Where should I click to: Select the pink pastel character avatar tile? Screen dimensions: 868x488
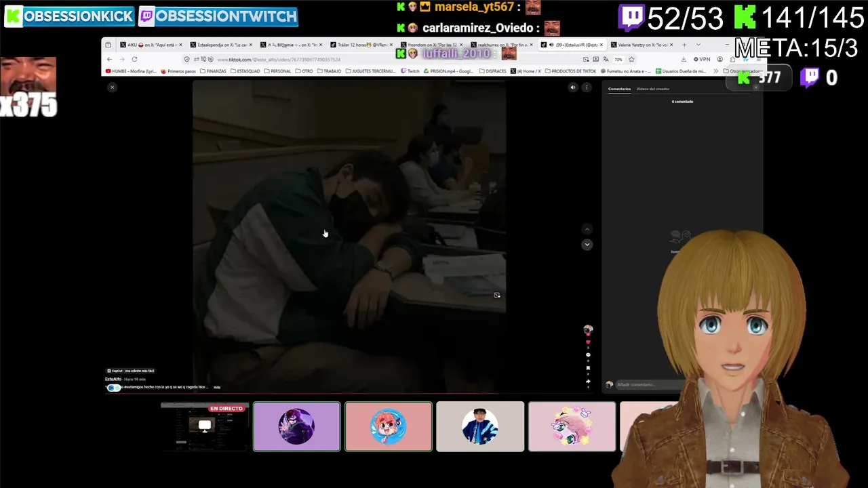pyautogui.click(x=572, y=426)
